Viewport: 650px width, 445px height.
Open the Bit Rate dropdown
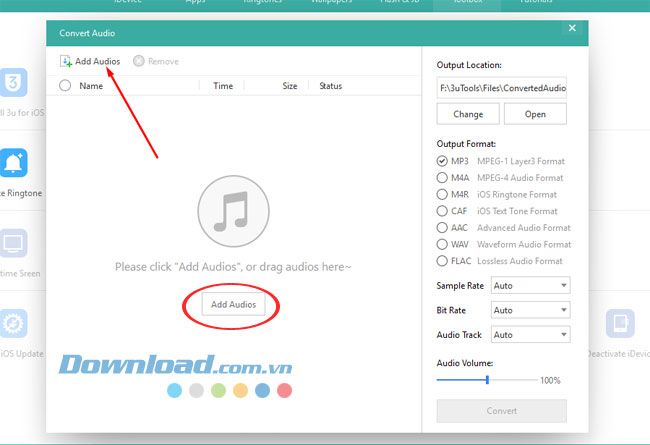click(530, 310)
